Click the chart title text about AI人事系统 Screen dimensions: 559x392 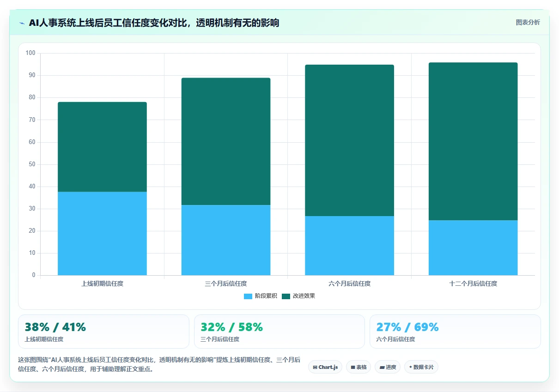(x=154, y=23)
